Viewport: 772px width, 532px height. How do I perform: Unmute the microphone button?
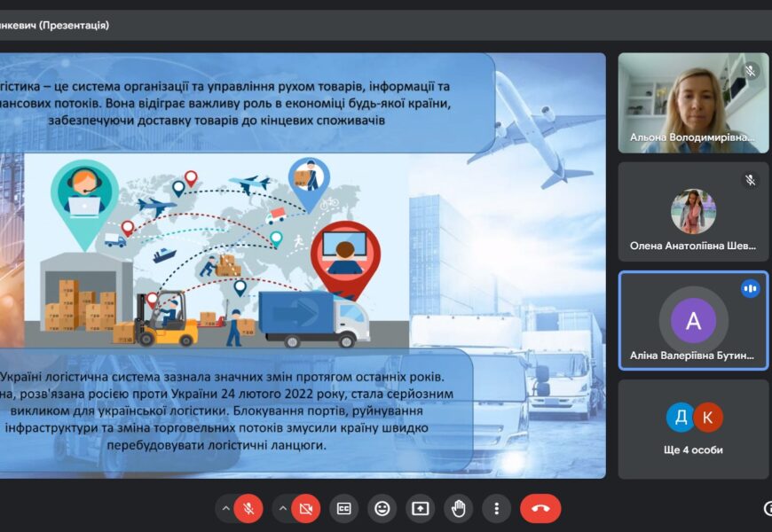(x=249, y=508)
